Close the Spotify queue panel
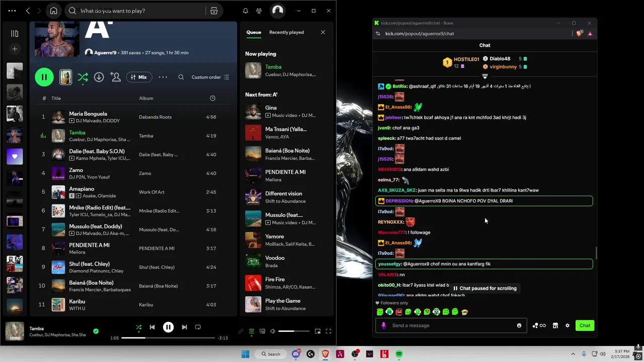 [323, 32]
